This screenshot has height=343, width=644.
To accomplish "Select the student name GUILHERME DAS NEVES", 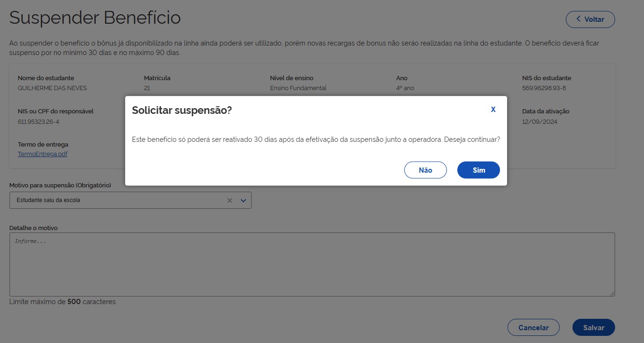I will coord(52,88).
